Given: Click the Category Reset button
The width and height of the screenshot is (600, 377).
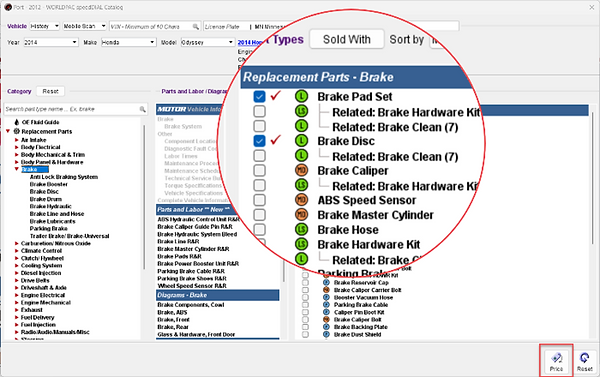Looking at the screenshot, I should click(x=51, y=91).
